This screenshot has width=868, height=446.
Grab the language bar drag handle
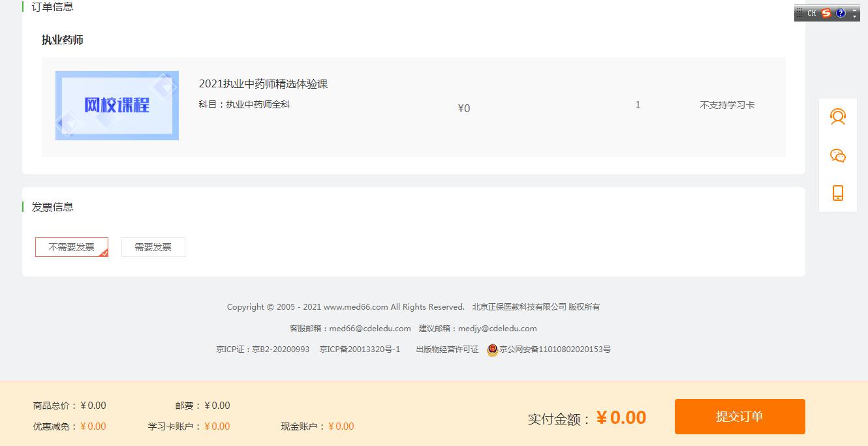click(799, 13)
